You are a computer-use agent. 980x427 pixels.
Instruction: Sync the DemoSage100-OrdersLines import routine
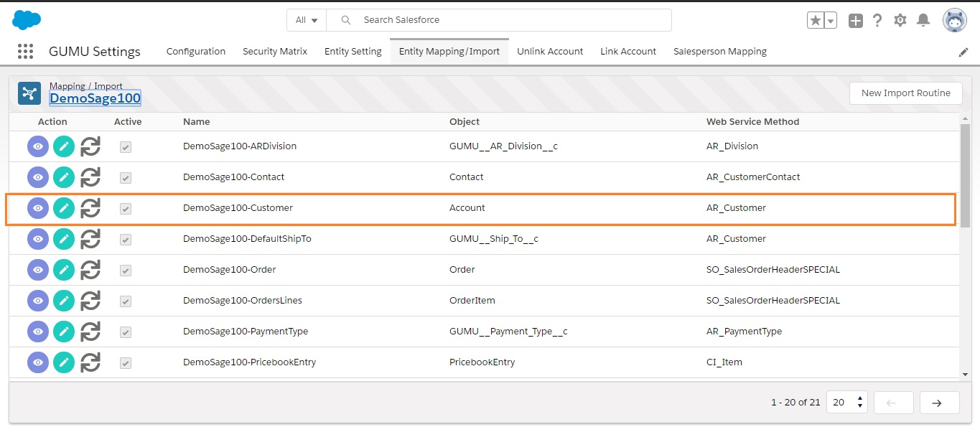click(90, 301)
